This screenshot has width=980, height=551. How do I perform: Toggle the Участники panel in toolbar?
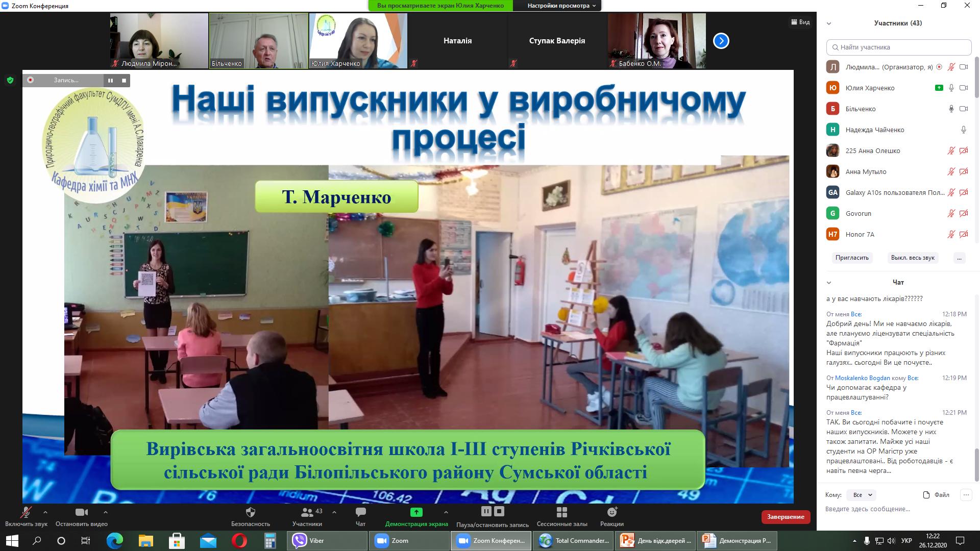(307, 516)
